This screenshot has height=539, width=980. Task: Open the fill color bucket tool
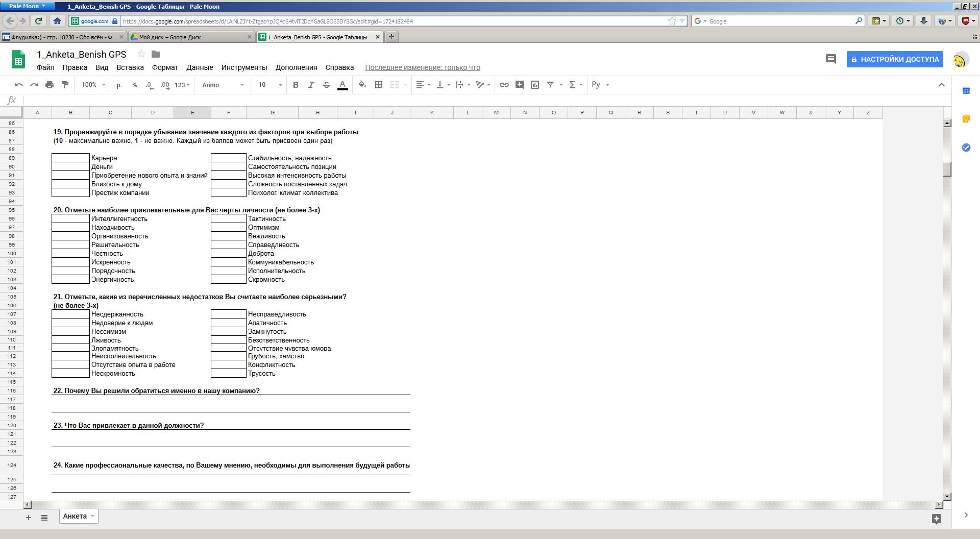(x=362, y=85)
